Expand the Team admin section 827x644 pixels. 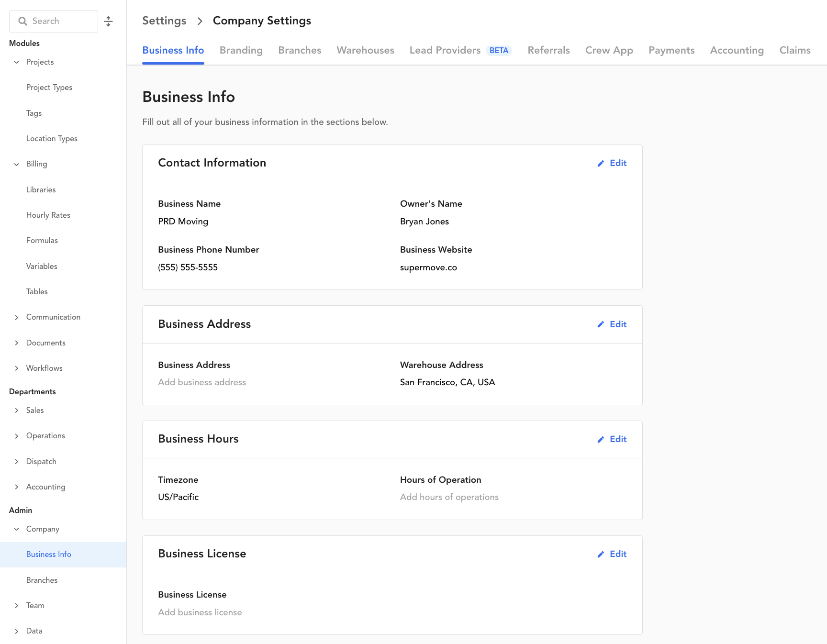(17, 606)
